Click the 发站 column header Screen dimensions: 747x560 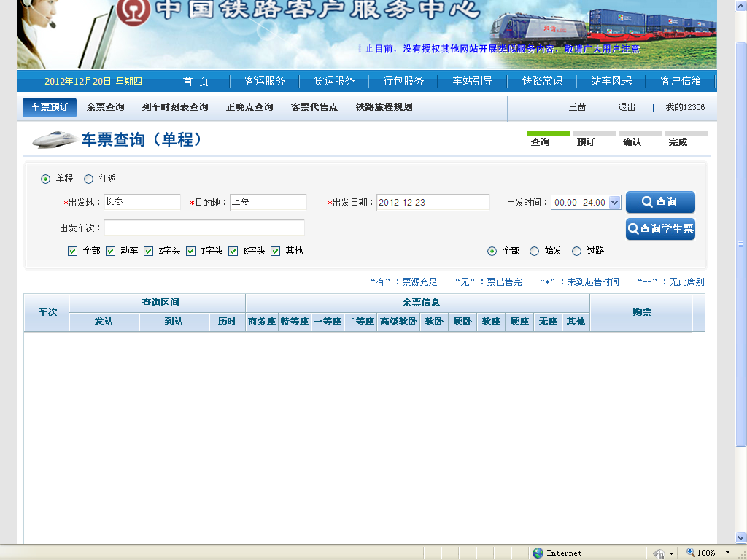click(104, 322)
